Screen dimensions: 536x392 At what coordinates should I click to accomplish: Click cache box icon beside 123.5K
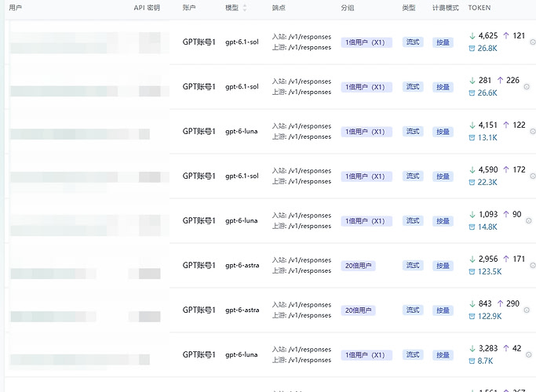coord(472,272)
